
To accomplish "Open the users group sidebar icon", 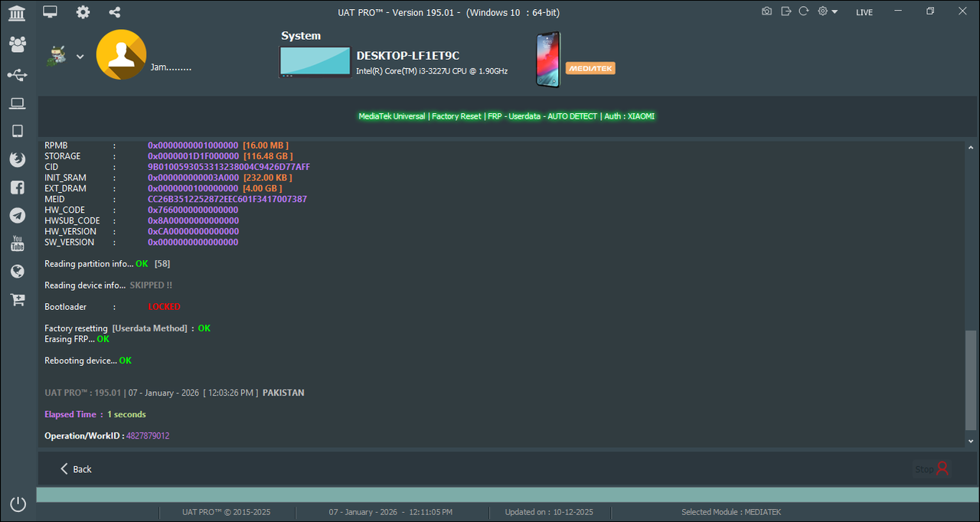I will pos(17,44).
